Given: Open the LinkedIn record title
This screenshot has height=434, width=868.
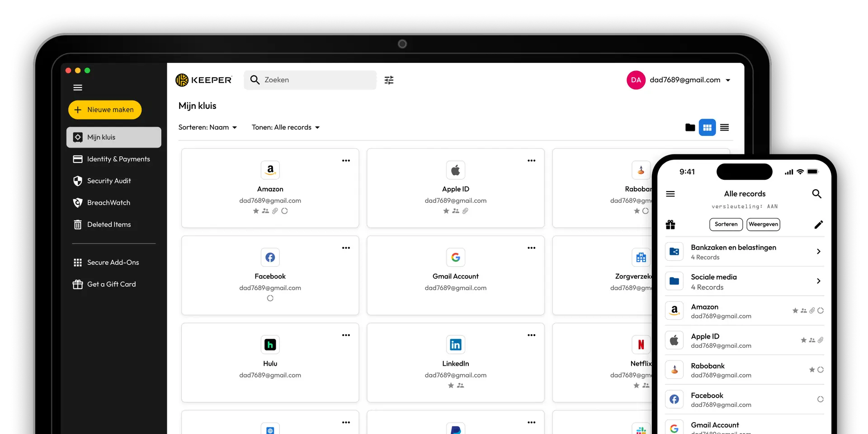Looking at the screenshot, I should click(x=456, y=364).
